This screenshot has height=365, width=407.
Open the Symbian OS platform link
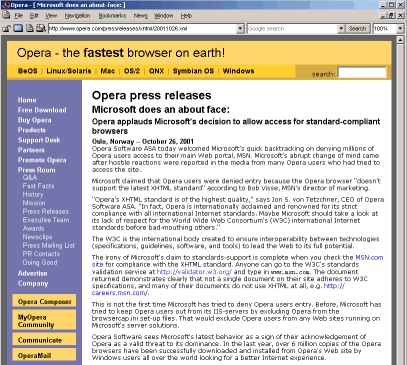(193, 71)
